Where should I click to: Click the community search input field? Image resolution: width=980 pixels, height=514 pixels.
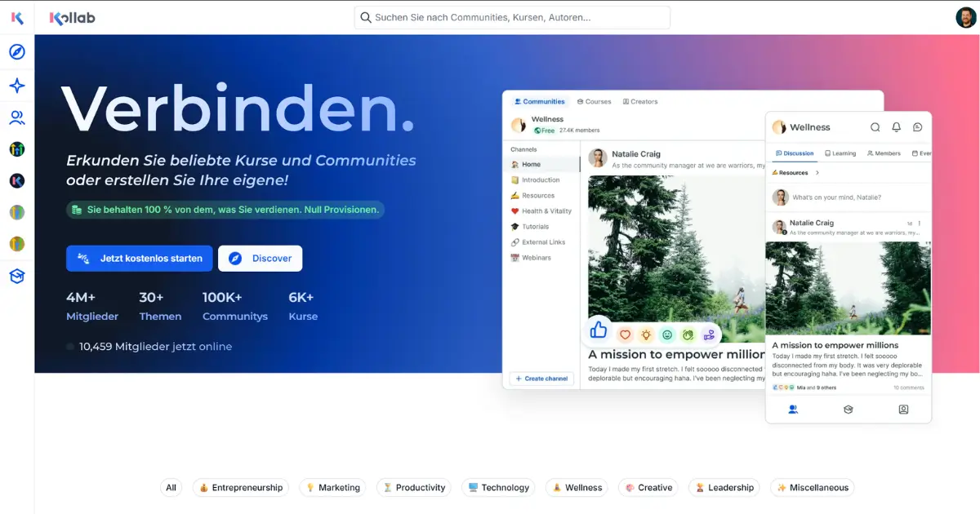coord(512,16)
